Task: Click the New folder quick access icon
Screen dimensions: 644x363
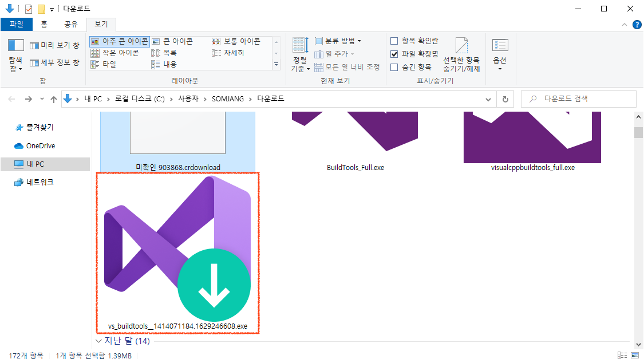Action: (41, 9)
